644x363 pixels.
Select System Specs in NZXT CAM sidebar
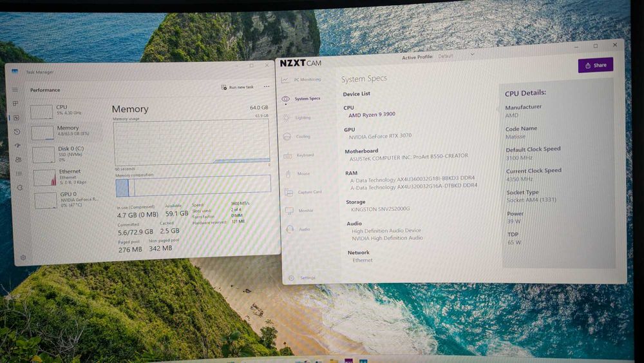[x=301, y=99]
